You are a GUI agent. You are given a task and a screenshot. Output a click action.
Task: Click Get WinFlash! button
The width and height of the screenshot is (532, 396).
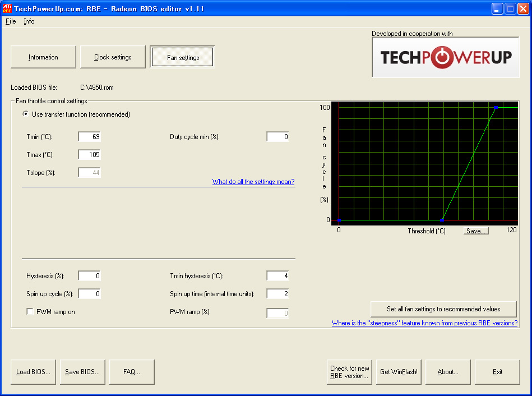point(399,372)
